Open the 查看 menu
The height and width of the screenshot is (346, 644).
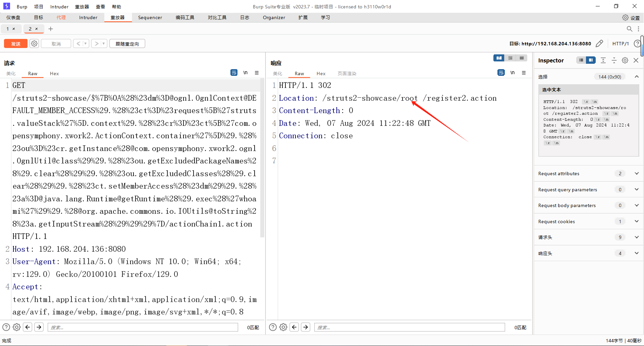click(x=100, y=7)
